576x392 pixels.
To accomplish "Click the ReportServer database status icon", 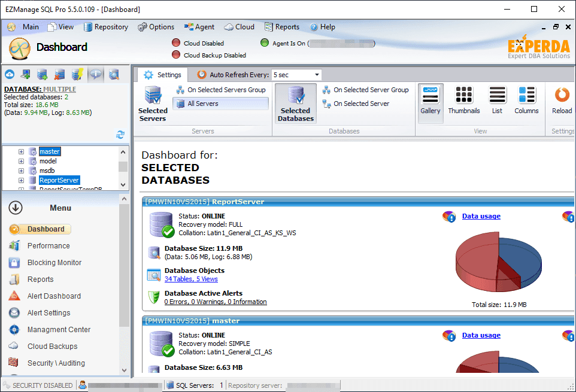I will tap(162, 224).
